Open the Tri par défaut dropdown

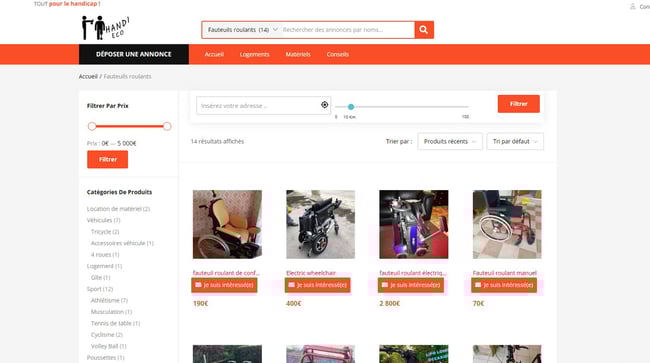click(515, 141)
